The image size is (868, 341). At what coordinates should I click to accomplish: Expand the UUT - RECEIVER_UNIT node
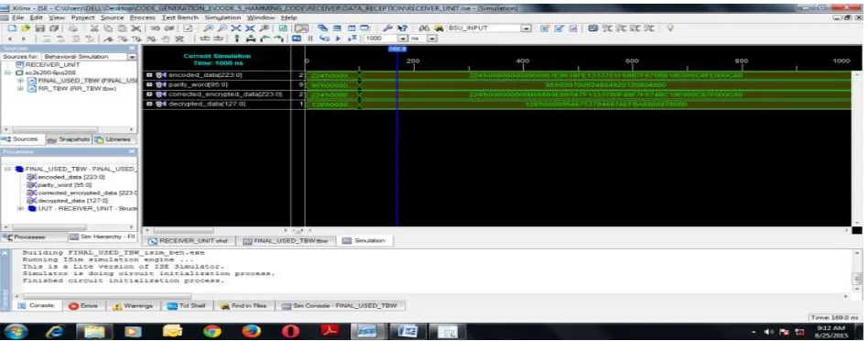click(x=20, y=208)
